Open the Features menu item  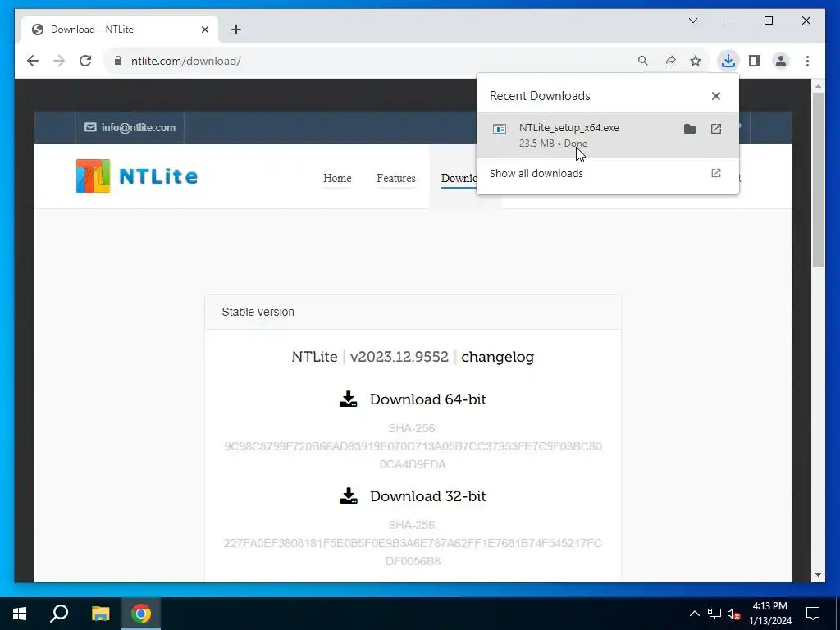[396, 178]
